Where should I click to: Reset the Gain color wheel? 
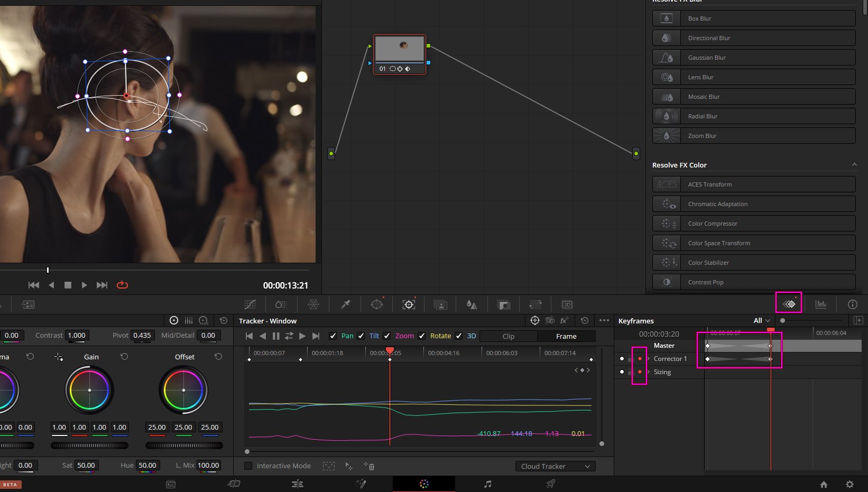pyautogui.click(x=124, y=357)
